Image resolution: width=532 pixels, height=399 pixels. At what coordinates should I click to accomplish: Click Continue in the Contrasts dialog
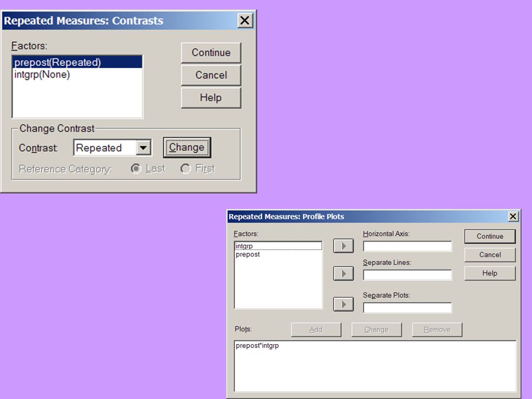[211, 53]
